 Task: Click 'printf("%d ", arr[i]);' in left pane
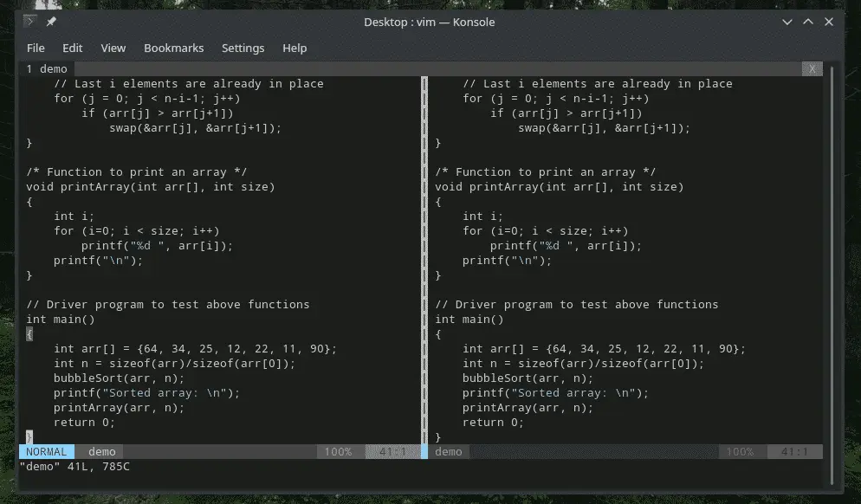[157, 246]
